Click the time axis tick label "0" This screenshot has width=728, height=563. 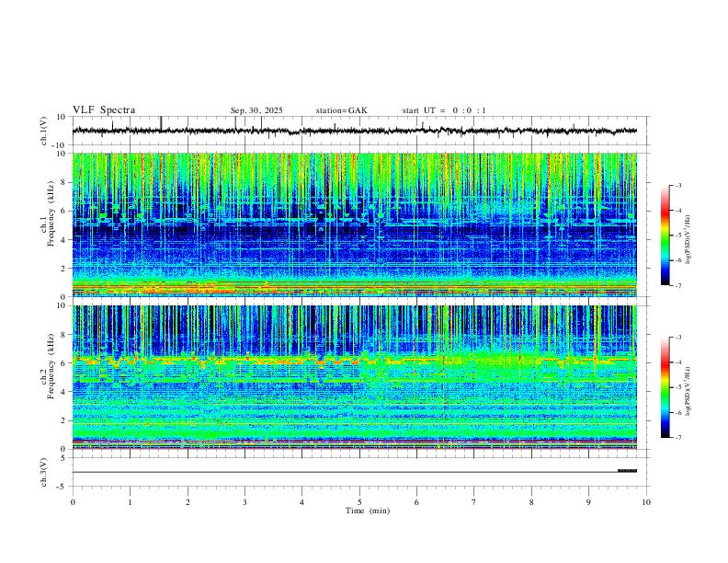click(73, 502)
